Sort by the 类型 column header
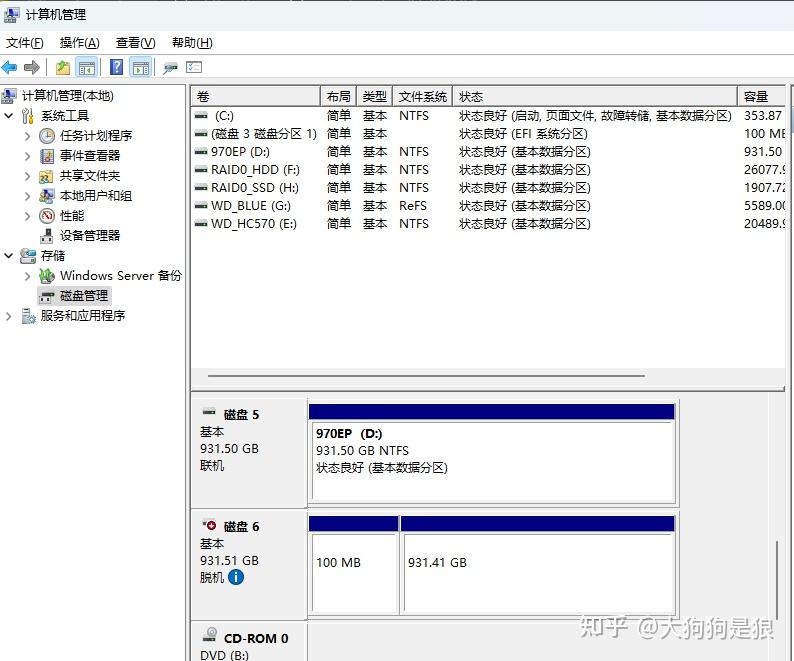Viewport: 794px width, 661px height. click(x=375, y=96)
